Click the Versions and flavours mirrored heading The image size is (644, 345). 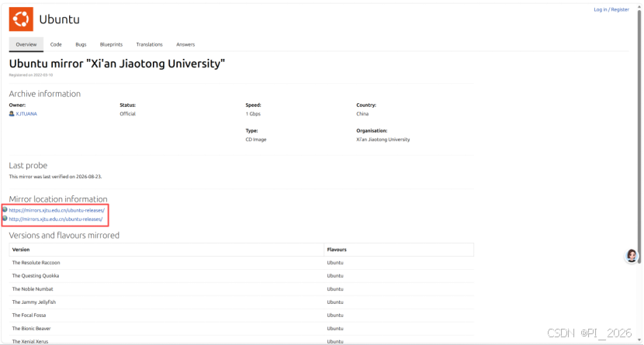coord(64,236)
